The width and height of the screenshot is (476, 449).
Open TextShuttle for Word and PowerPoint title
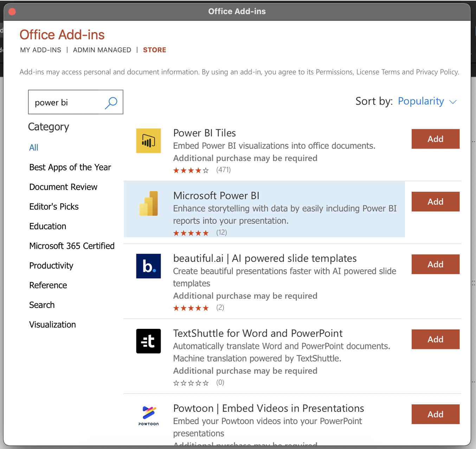tap(258, 333)
